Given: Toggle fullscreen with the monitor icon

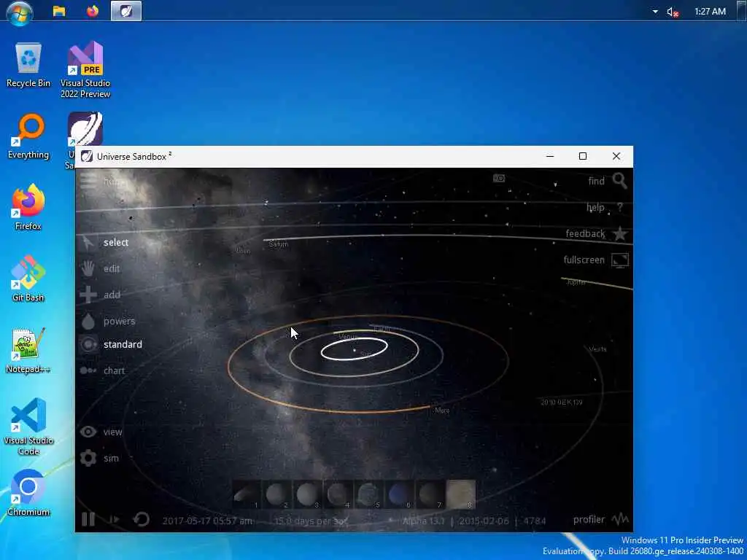Looking at the screenshot, I should [x=620, y=260].
